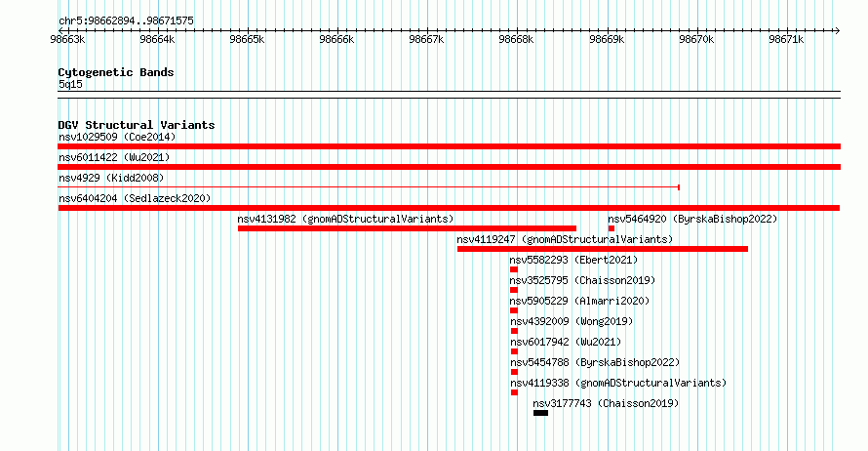This screenshot has width=868, height=451.
Task: Select nsv6404204 (Sedlazeck2020) label
Action: (x=135, y=198)
